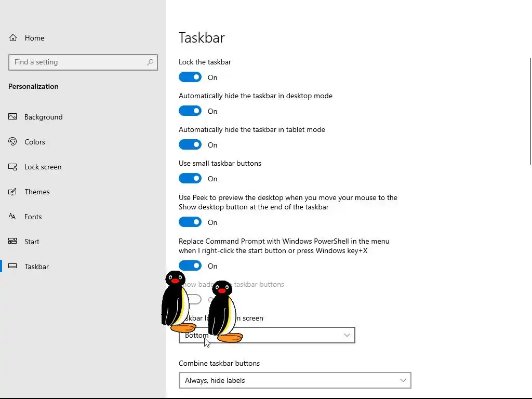Screen dimensions: 532x399
Task: Open Combine taskbar buttons dropdown
Action: pyautogui.click(x=295, y=380)
